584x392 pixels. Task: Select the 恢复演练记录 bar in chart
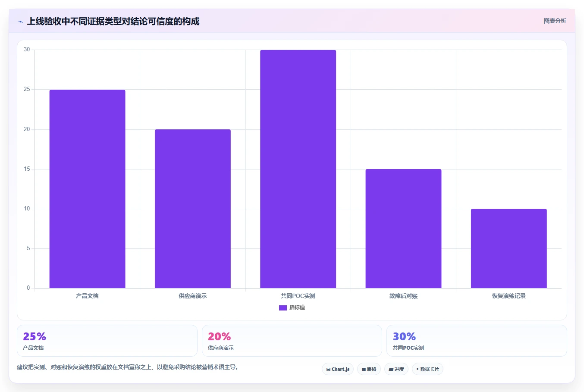pos(509,248)
